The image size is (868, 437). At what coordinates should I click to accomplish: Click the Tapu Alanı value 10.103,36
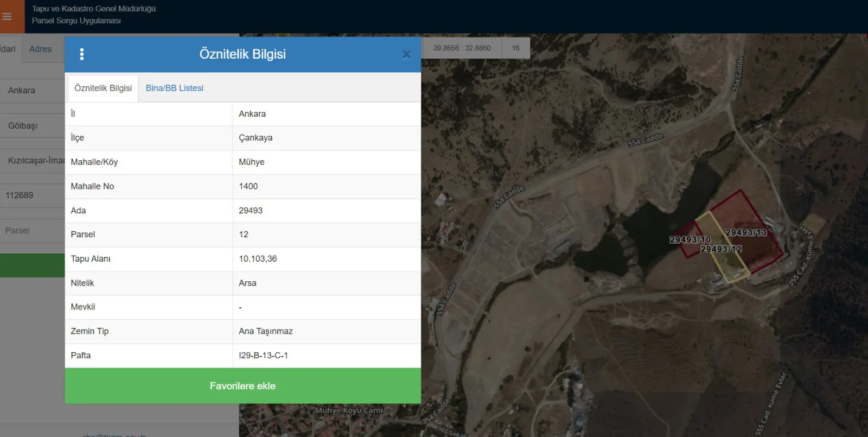[x=258, y=259]
